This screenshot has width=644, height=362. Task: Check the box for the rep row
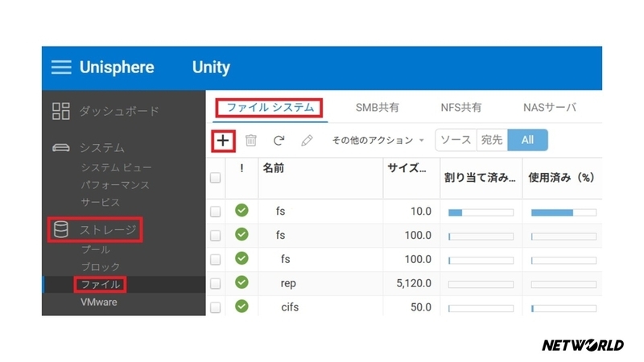pyautogui.click(x=215, y=284)
